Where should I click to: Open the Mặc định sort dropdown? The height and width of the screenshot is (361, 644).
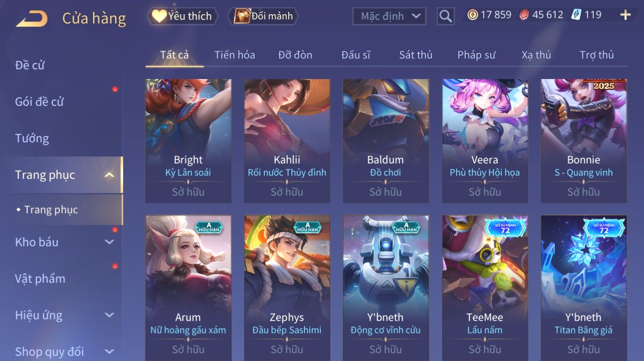tap(389, 16)
